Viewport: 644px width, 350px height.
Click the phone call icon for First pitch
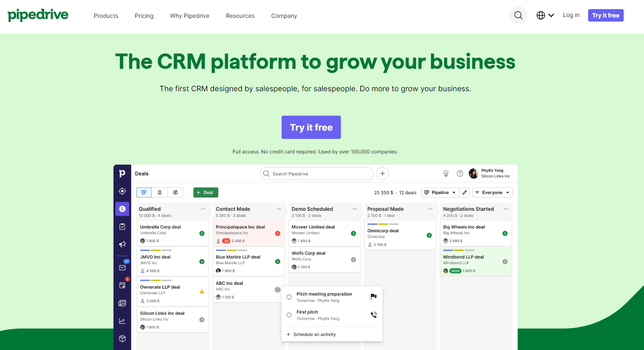coord(374,315)
